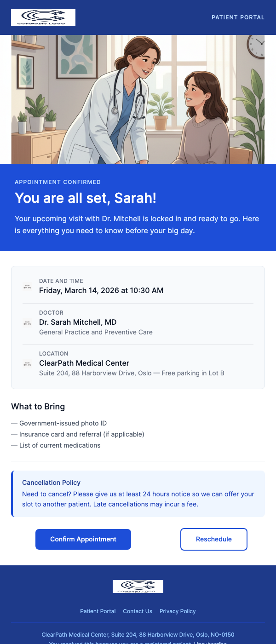Click the doctor icon beside Dr. Sarah Mitchell
The height and width of the screenshot is (644, 276).
(27, 322)
